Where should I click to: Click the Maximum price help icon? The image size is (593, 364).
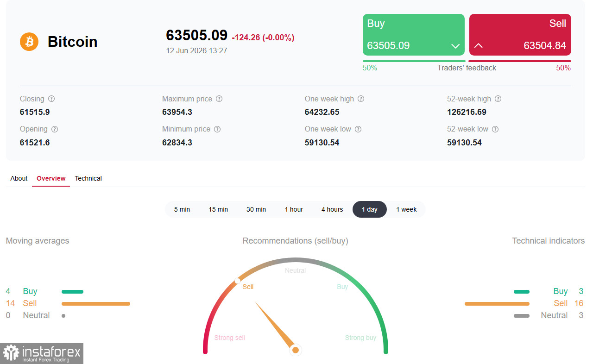click(219, 99)
